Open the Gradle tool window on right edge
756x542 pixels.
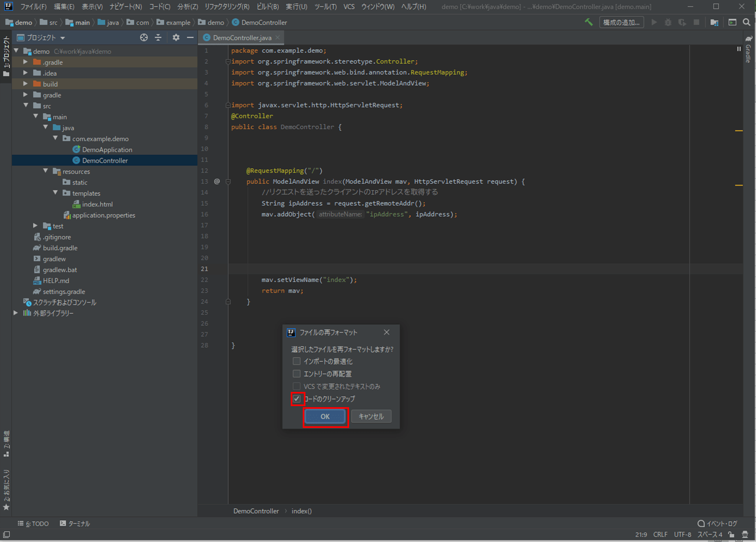tap(748, 50)
